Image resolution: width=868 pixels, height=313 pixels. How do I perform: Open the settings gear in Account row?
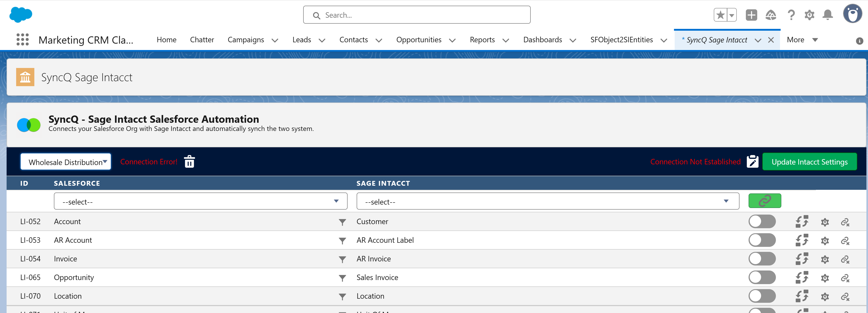825,222
